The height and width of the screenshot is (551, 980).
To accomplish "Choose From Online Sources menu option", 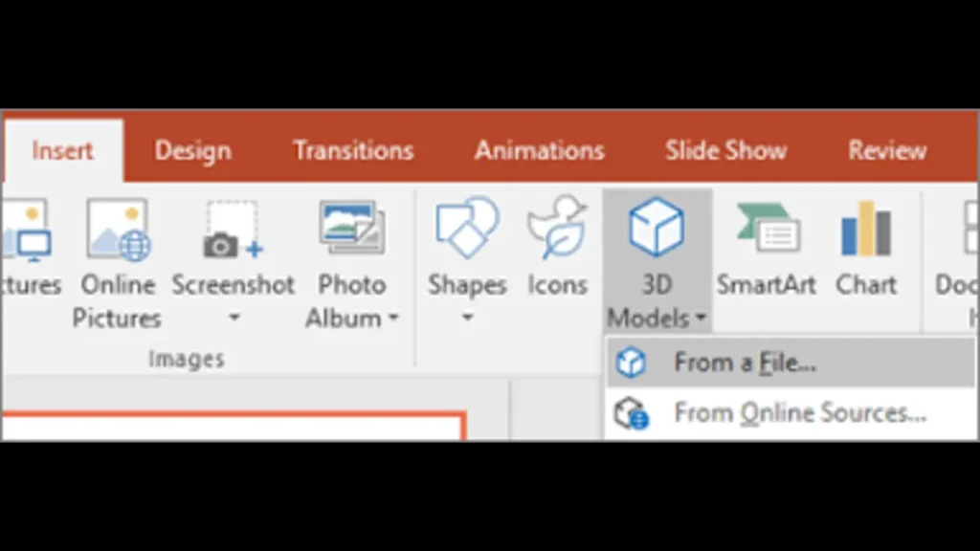I will pos(791,413).
